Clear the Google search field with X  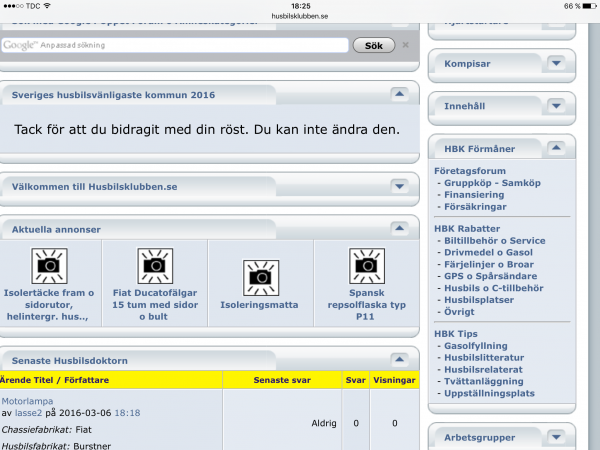405,45
